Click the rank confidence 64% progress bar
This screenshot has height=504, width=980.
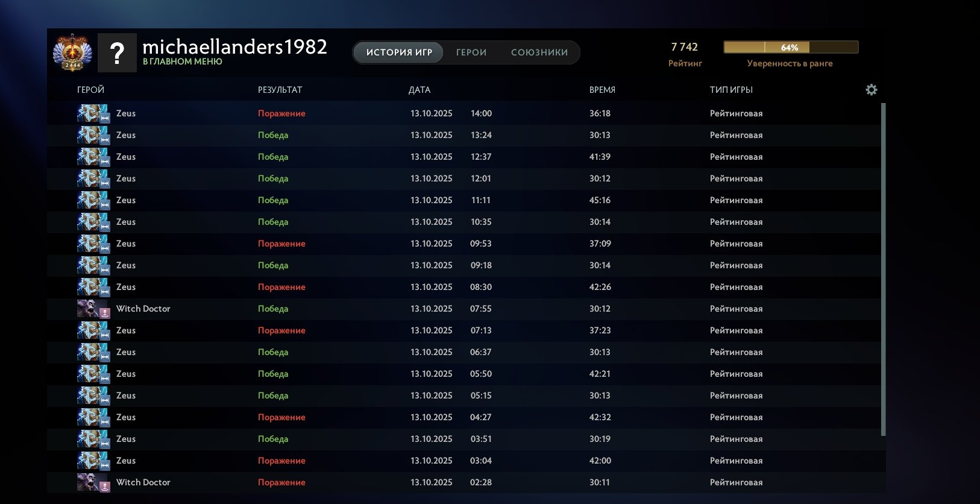point(790,48)
